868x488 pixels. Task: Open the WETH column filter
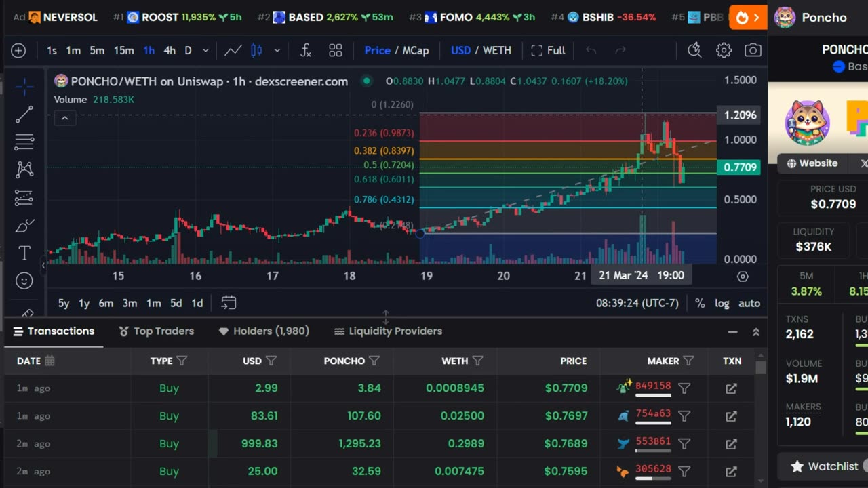(477, 361)
